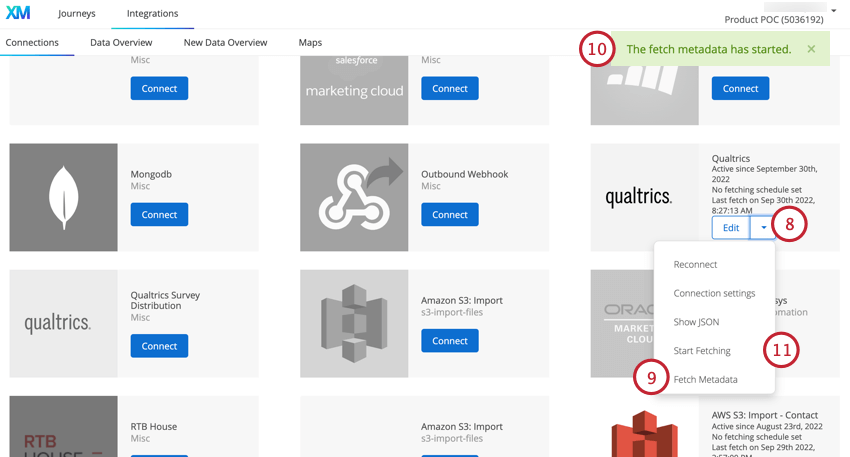Screen dimensions: 850x457
Task: Click the Mongodb leaf icon
Action: pyautogui.click(x=63, y=197)
